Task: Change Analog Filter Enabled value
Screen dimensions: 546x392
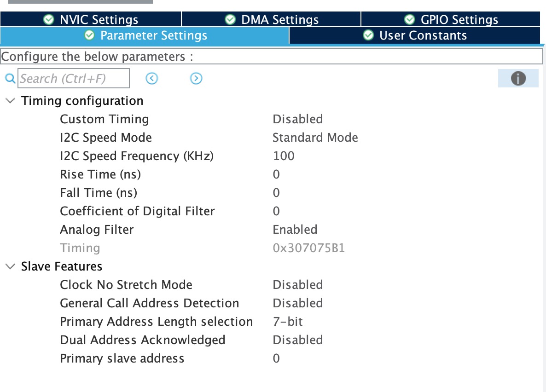Action: click(295, 230)
